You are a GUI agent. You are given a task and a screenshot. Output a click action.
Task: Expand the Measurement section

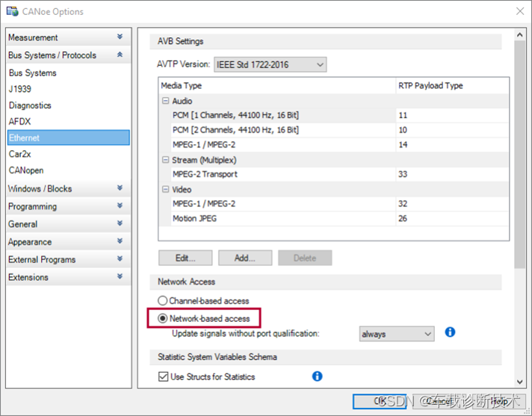pyautogui.click(x=120, y=37)
